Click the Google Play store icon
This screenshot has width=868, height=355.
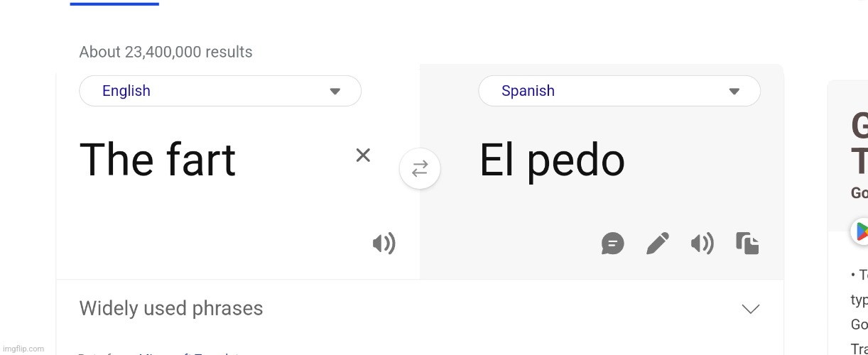[x=860, y=231]
